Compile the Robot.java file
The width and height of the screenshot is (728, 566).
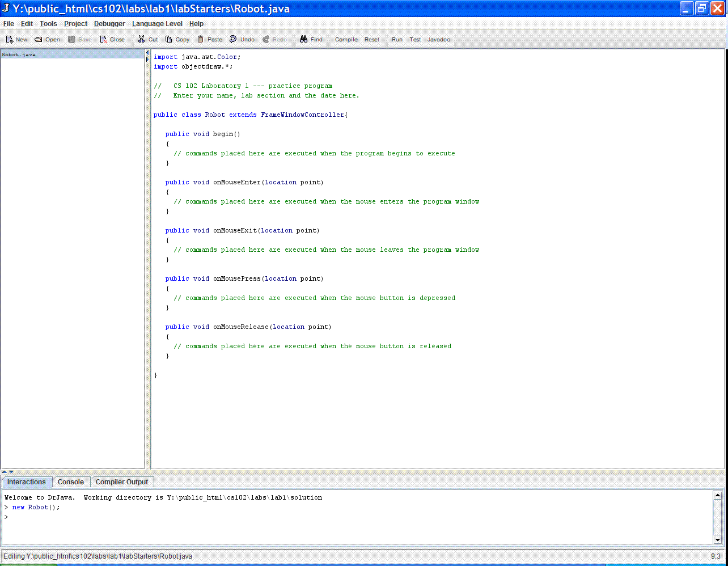pyautogui.click(x=346, y=40)
